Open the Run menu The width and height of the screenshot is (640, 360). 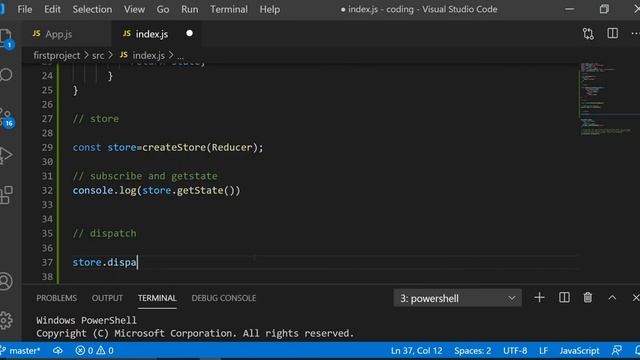190,9
